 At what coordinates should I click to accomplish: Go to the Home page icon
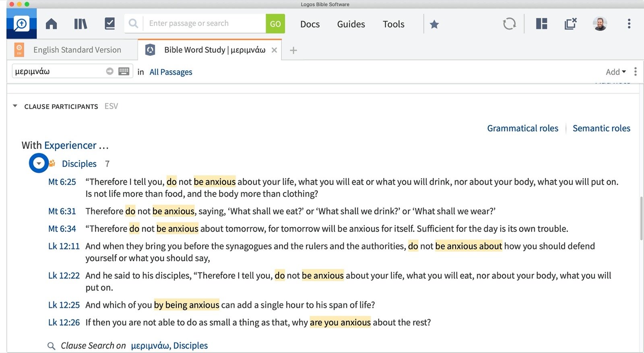51,24
